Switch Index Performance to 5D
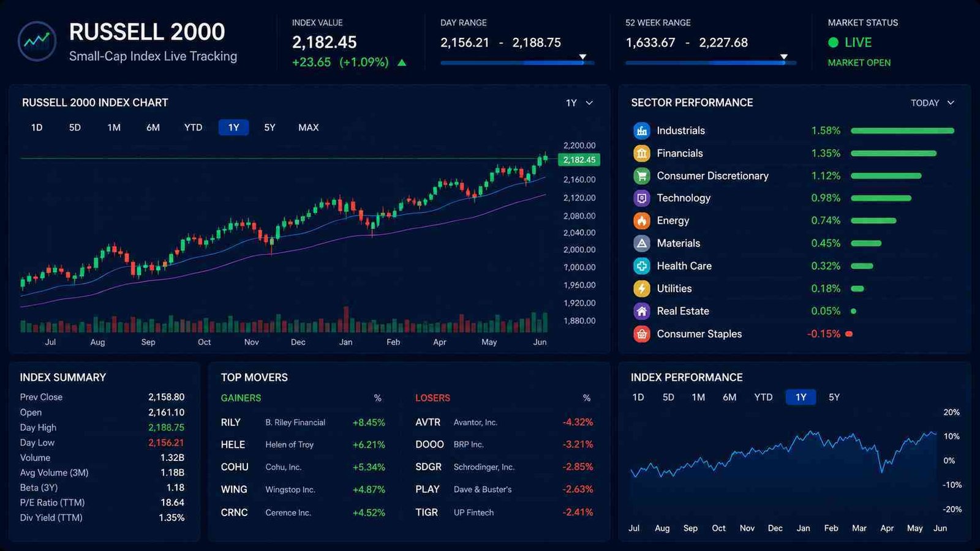 click(x=668, y=397)
